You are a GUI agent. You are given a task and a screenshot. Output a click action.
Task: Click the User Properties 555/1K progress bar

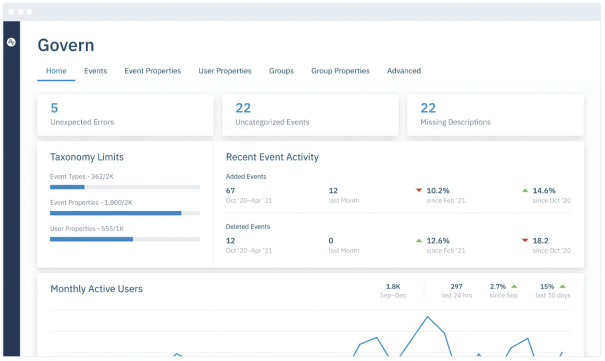click(125, 239)
